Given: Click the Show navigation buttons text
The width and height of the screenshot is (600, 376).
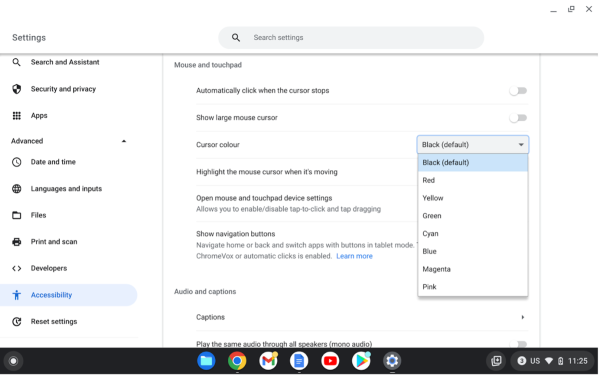Looking at the screenshot, I should coord(236,234).
